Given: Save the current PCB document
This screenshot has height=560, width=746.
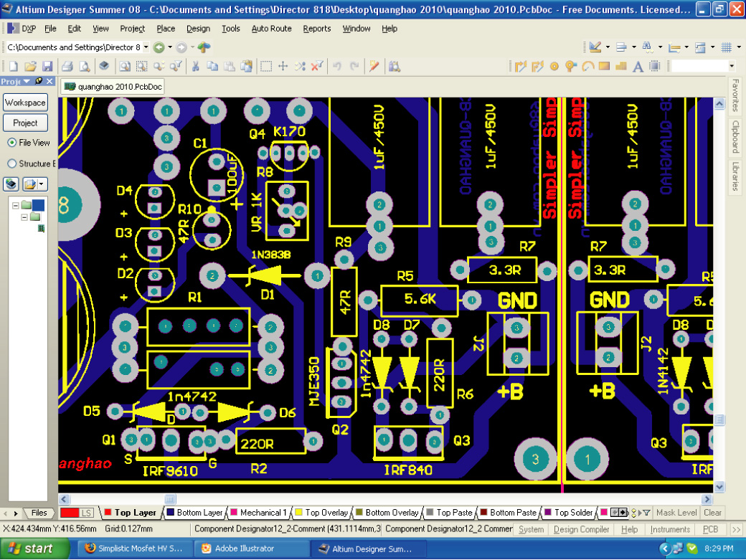Looking at the screenshot, I should (x=47, y=67).
